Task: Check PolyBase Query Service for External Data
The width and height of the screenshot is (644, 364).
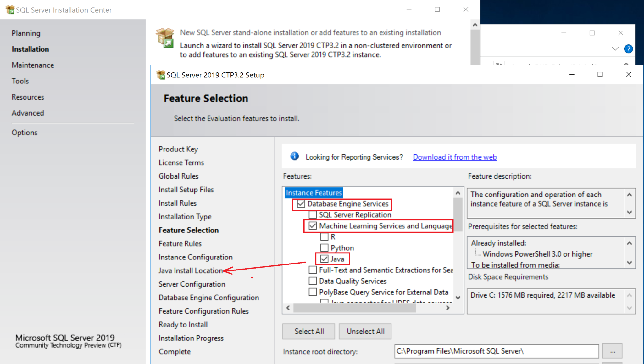Action: [x=313, y=292]
